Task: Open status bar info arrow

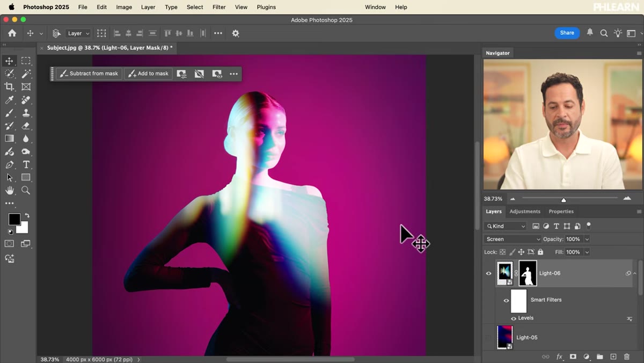Action: [139, 359]
